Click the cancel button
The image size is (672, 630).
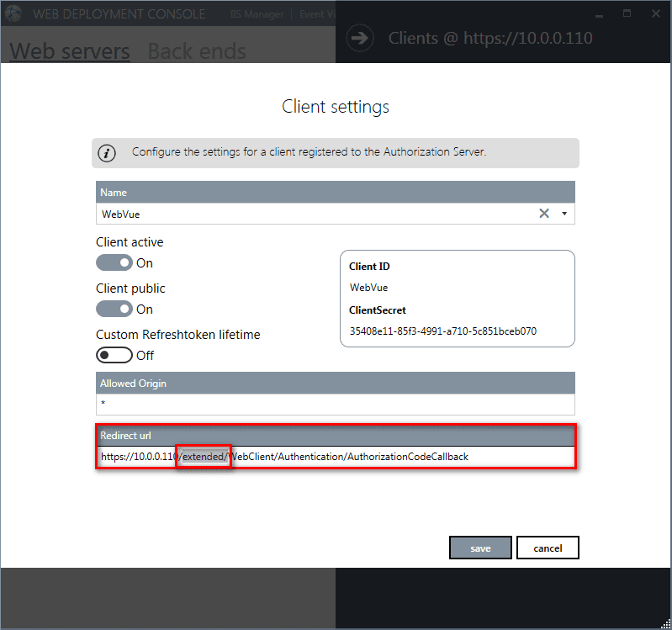click(548, 548)
